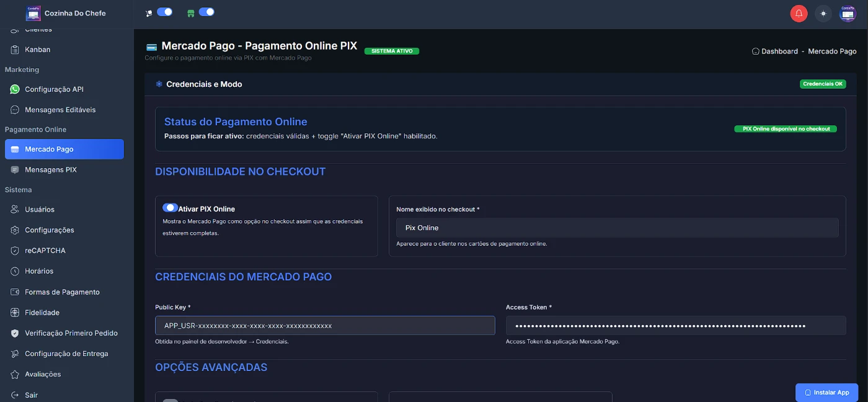Open the user profile avatar menu
This screenshot has height=402, width=868.
click(x=847, y=13)
